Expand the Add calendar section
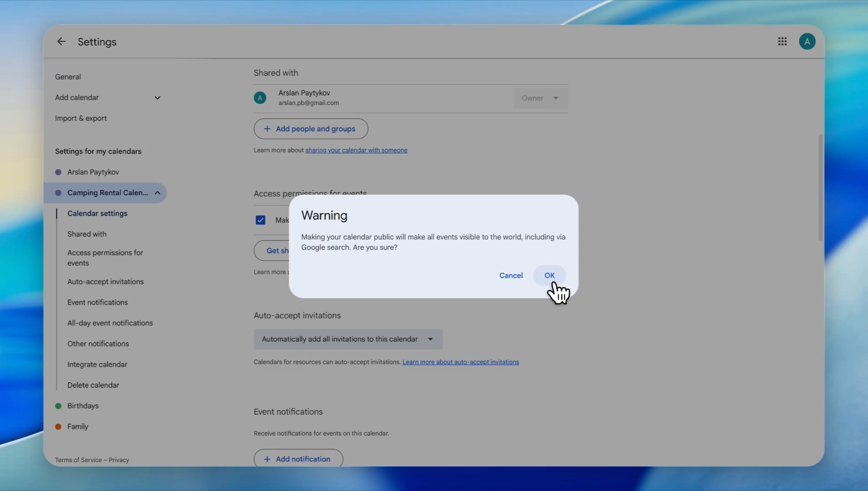Screen dimensions: 868x491 pyautogui.click(x=157, y=98)
